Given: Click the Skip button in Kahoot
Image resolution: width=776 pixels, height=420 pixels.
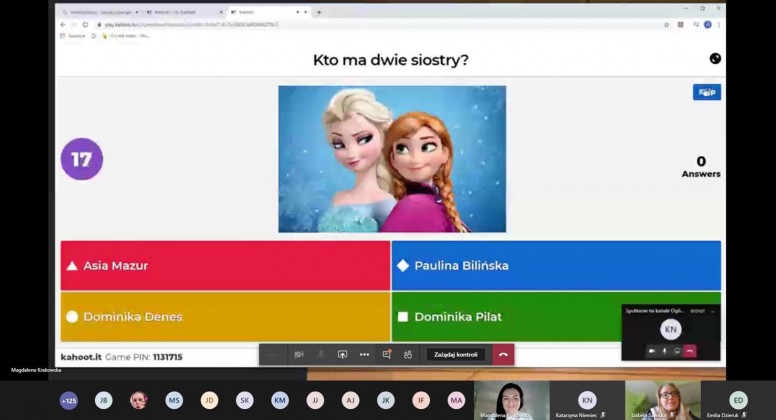Looking at the screenshot, I should (706, 92).
